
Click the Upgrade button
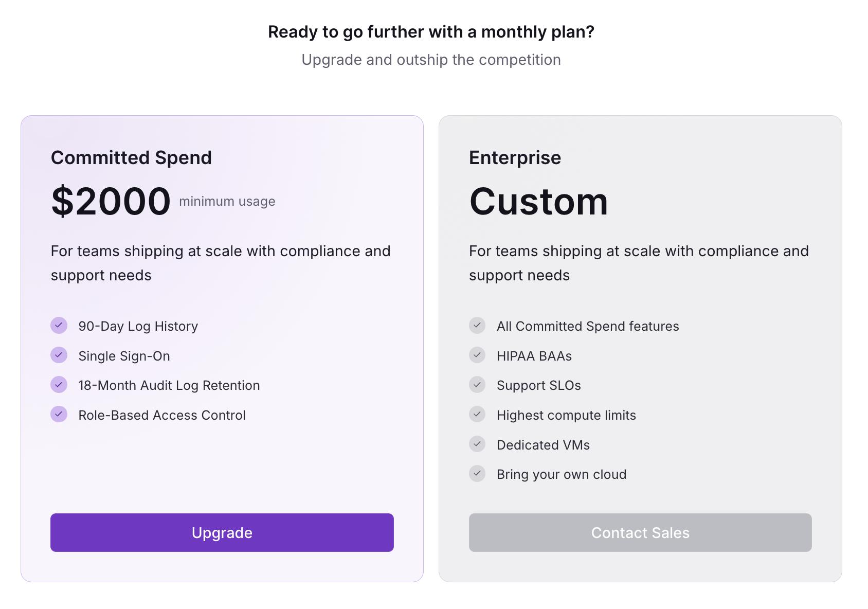click(221, 532)
